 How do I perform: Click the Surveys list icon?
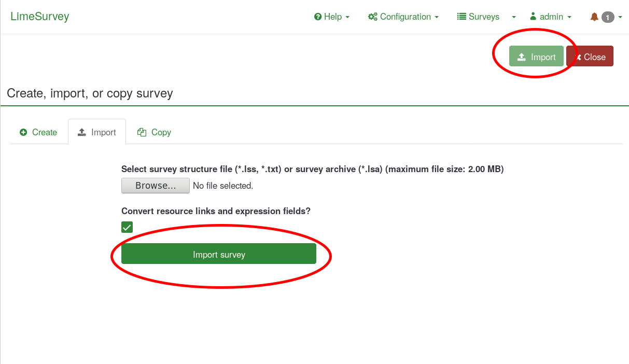pyautogui.click(x=462, y=17)
